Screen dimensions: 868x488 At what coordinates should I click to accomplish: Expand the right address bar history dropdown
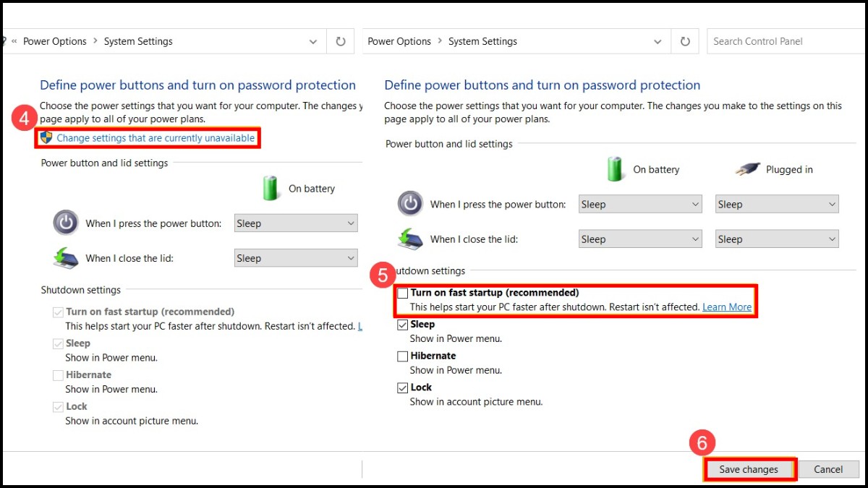tap(658, 42)
